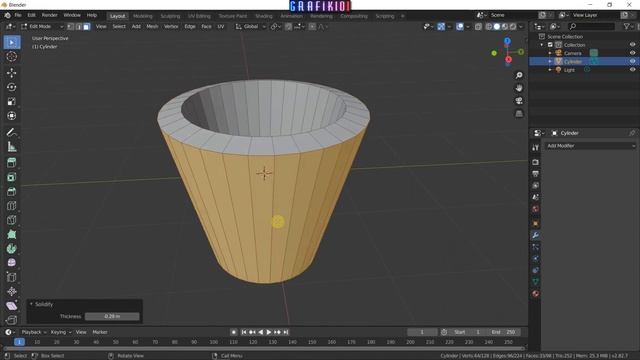The width and height of the screenshot is (640, 360).
Task: Enable face select mode
Action: pos(87,27)
